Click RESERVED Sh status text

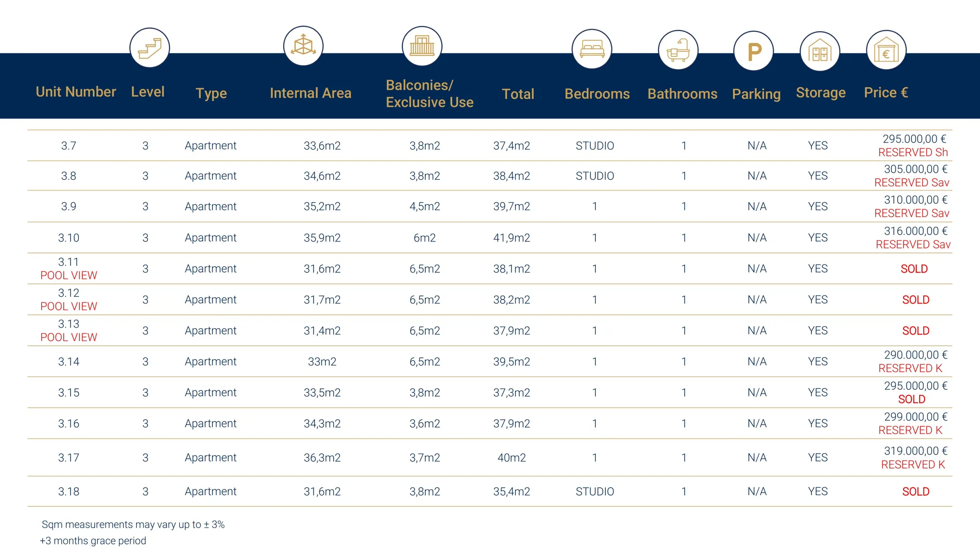coord(913,152)
